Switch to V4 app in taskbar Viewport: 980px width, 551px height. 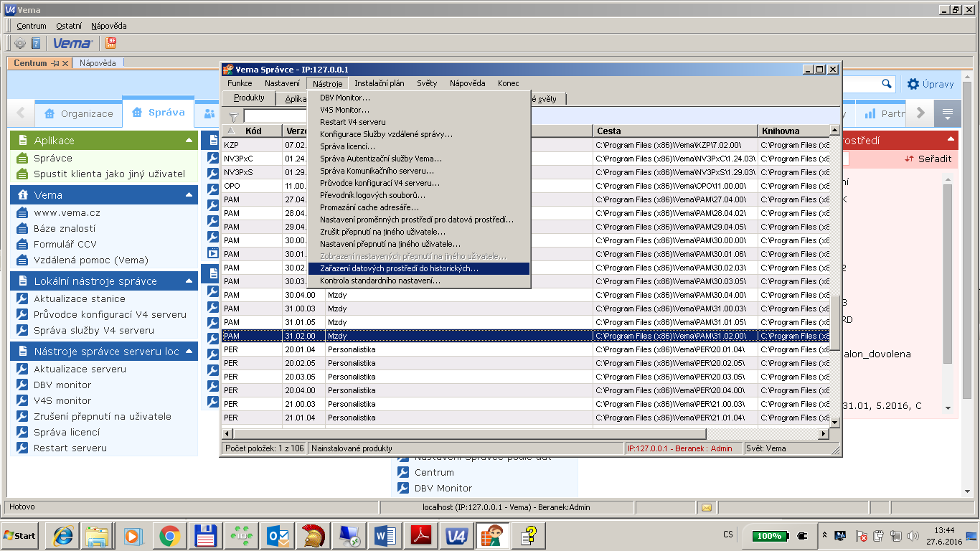click(457, 536)
